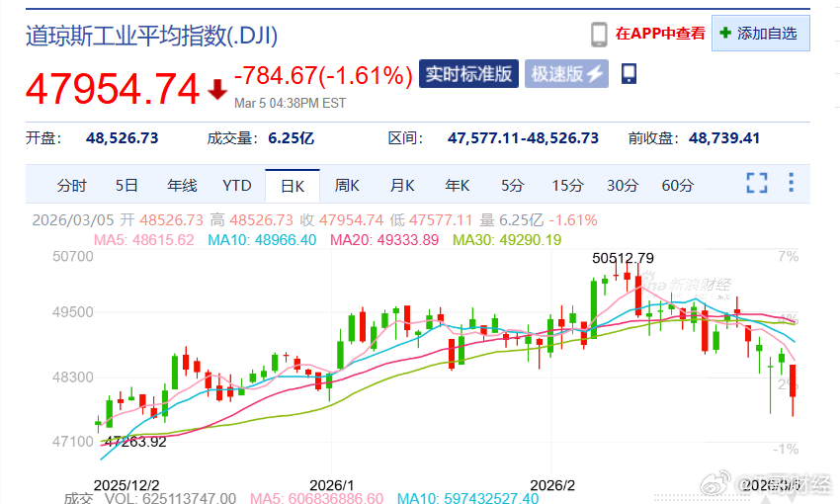Image resolution: width=840 pixels, height=504 pixels.
Task: Click the 2026/1 date axis label
Action: [332, 485]
